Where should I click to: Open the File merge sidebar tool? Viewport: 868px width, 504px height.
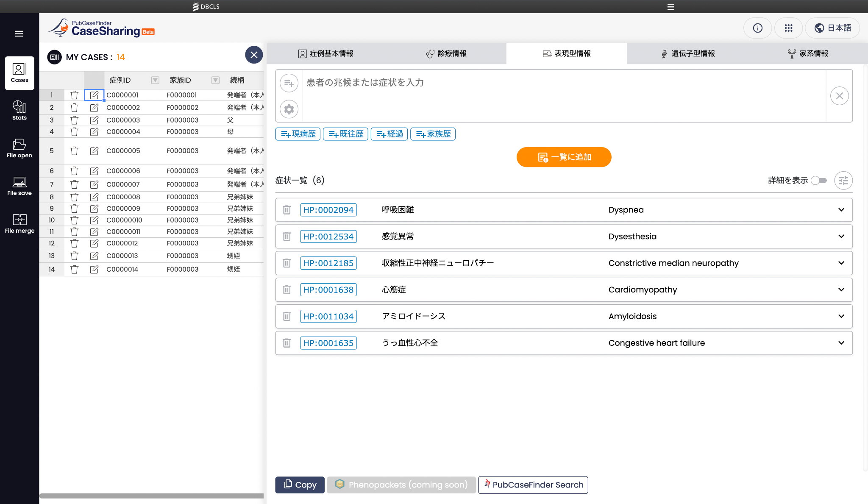(x=19, y=223)
